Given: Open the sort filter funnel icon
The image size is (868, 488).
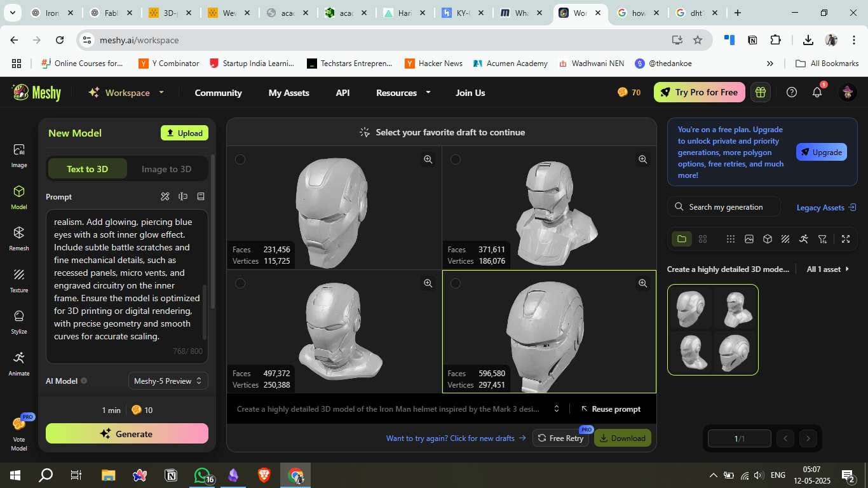Looking at the screenshot, I should point(823,239).
